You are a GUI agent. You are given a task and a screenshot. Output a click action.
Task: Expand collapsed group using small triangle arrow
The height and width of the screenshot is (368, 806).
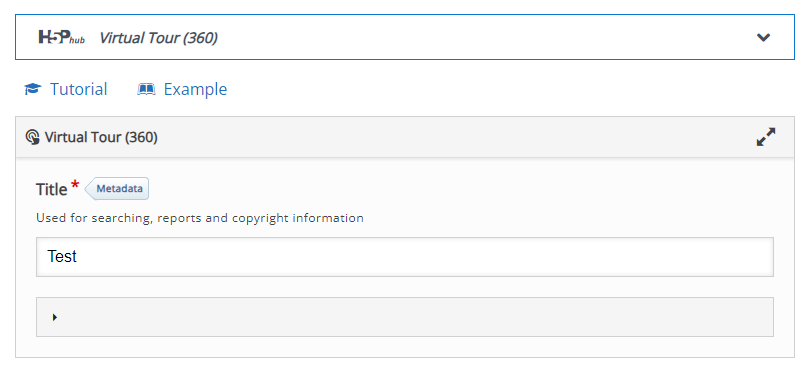tap(54, 317)
